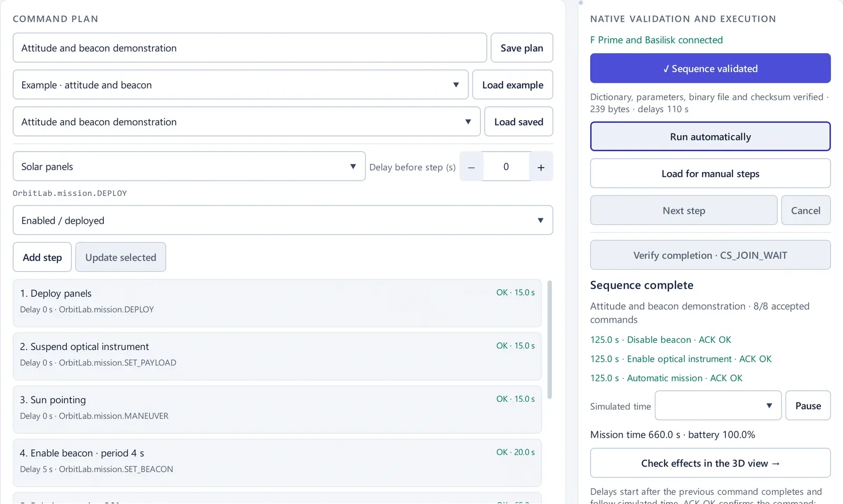Click Enable optical instrument ACK OK log entry
Image resolution: width=843 pixels, height=504 pixels.
[x=681, y=359]
